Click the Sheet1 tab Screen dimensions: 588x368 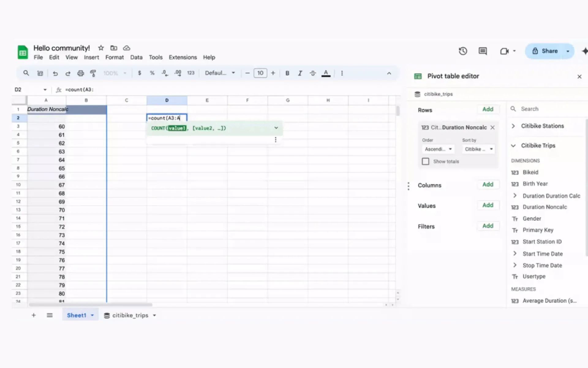point(76,315)
